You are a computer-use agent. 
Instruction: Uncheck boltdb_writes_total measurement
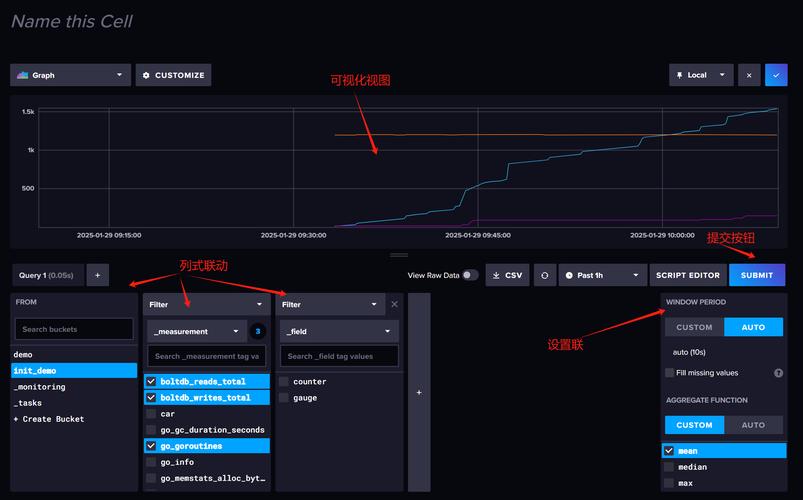click(151, 398)
